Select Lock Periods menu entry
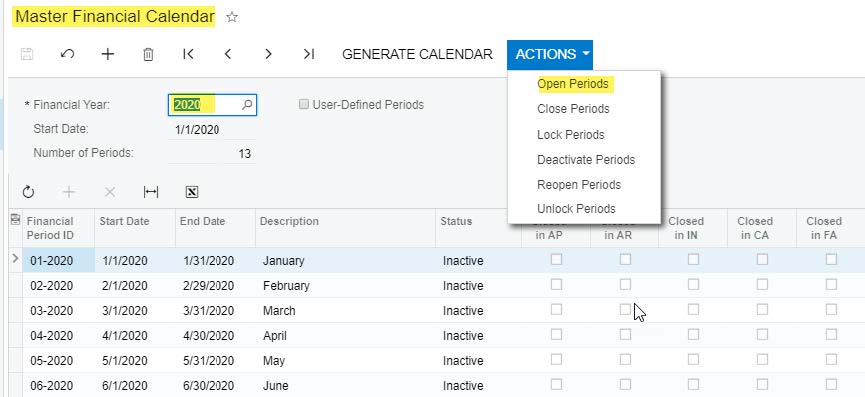The width and height of the screenshot is (865, 397). point(570,135)
